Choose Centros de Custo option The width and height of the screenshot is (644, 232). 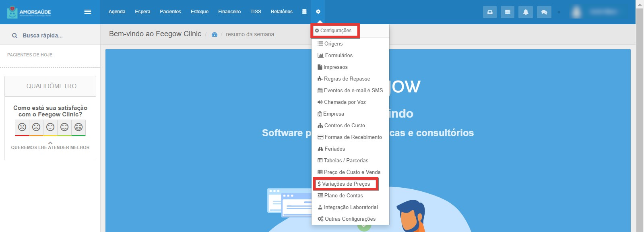point(350,125)
